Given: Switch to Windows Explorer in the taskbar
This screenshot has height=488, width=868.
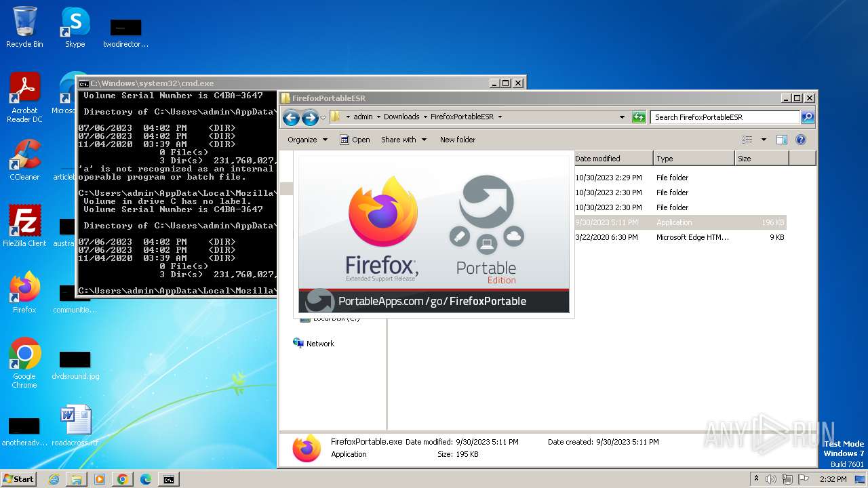Looking at the screenshot, I should (x=77, y=479).
